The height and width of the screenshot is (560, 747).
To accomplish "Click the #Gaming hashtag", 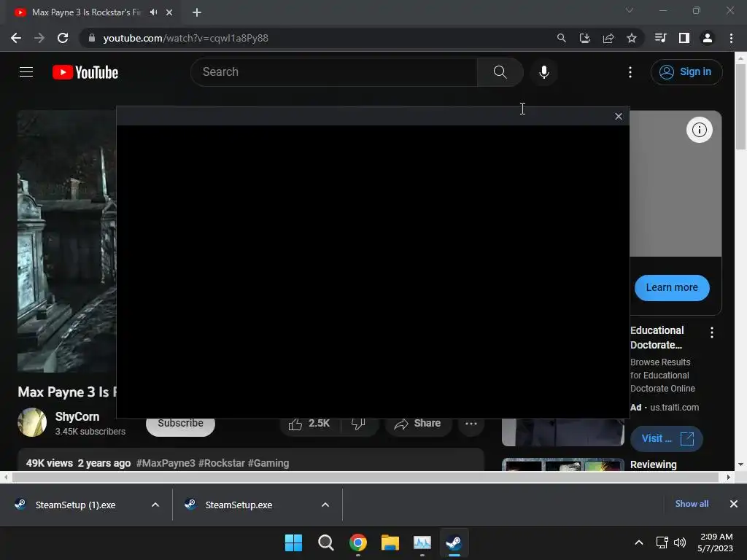I will [x=268, y=463].
